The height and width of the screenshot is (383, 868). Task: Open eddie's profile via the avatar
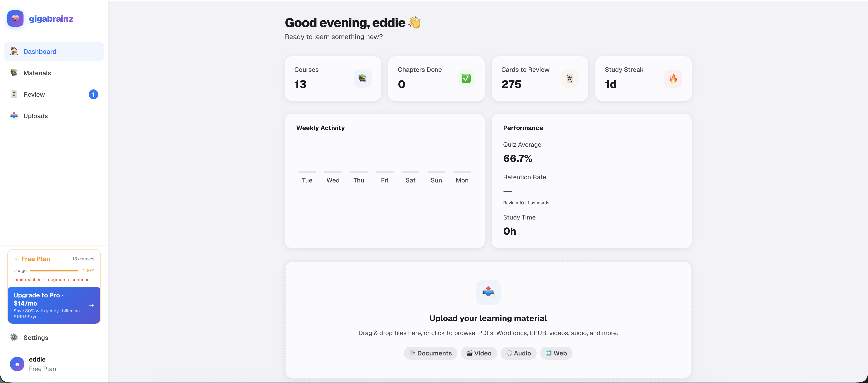(x=17, y=364)
